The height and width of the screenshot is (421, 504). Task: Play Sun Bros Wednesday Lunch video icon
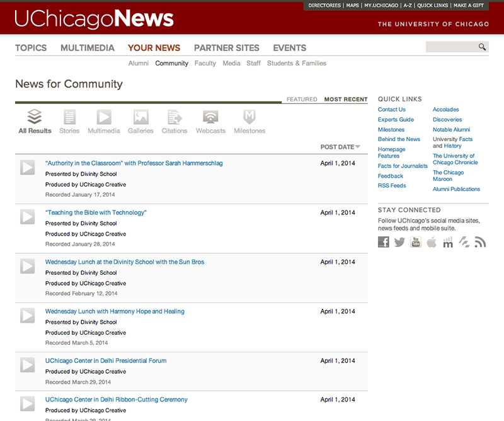pos(27,266)
